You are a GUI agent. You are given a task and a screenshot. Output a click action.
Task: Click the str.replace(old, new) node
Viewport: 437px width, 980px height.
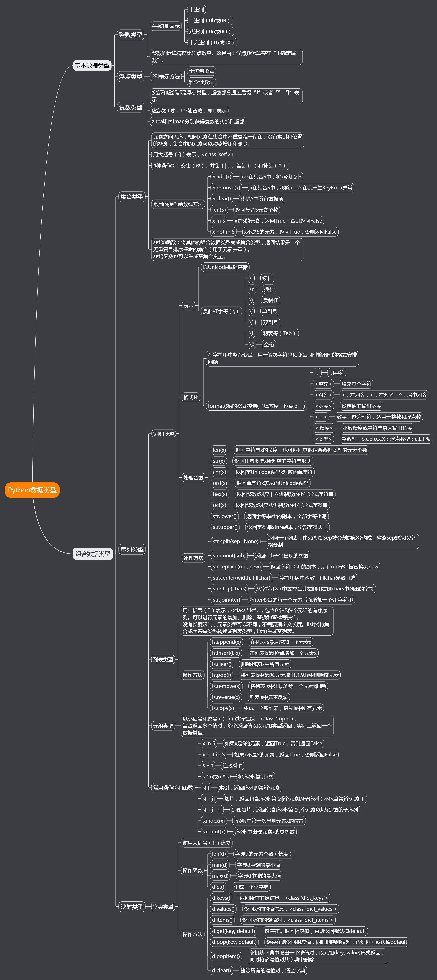point(237,566)
